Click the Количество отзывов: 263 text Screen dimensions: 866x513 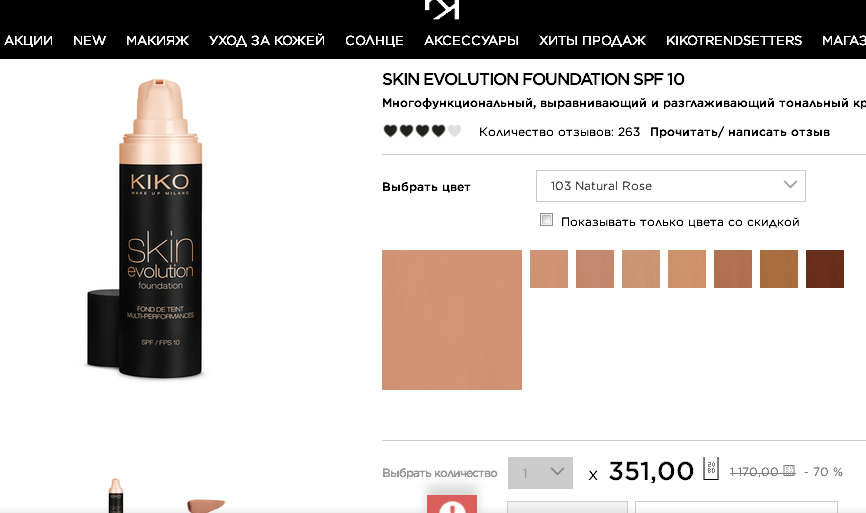[559, 132]
